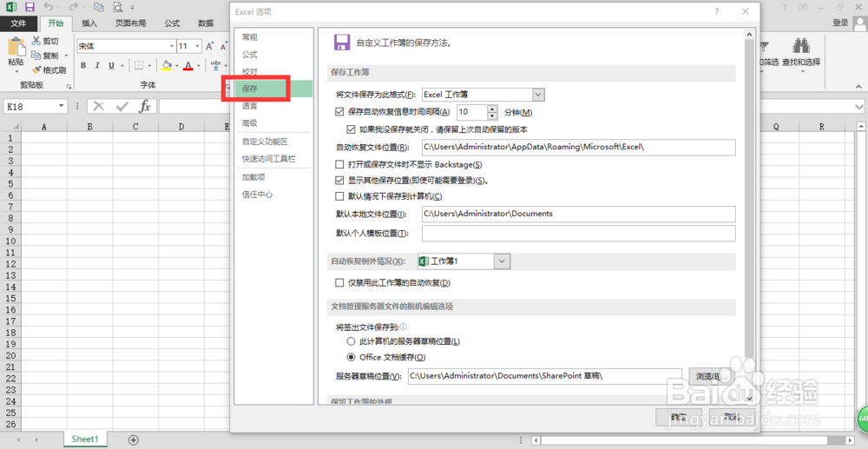Click the Insert Function fx icon
The height and width of the screenshot is (449, 868).
[145, 106]
